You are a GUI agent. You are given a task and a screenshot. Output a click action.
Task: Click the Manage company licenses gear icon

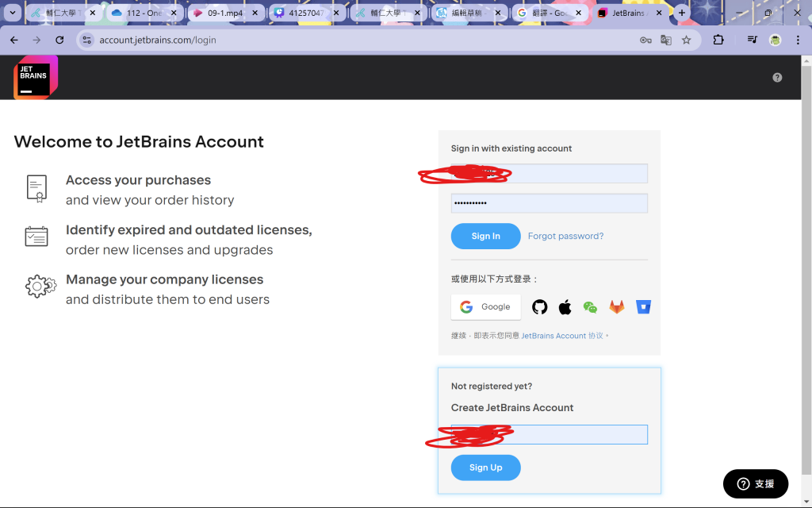[40, 286]
